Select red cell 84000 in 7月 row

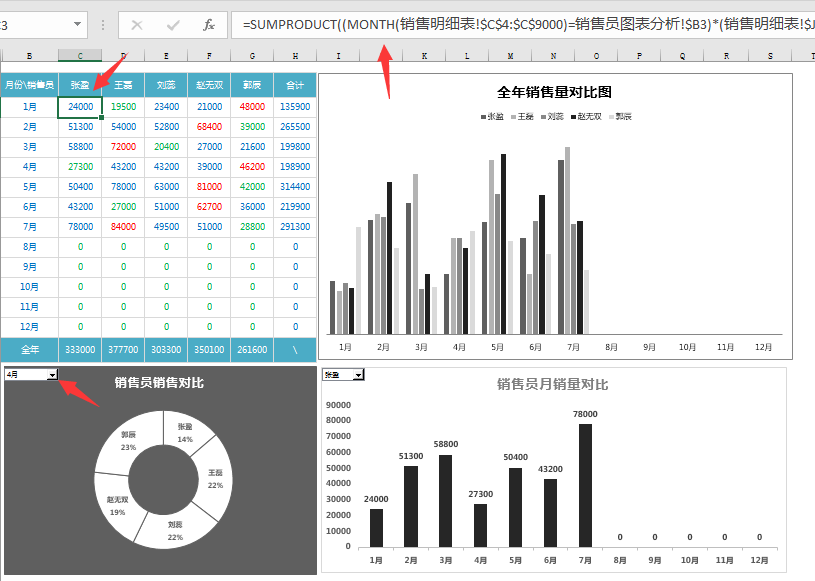(123, 227)
